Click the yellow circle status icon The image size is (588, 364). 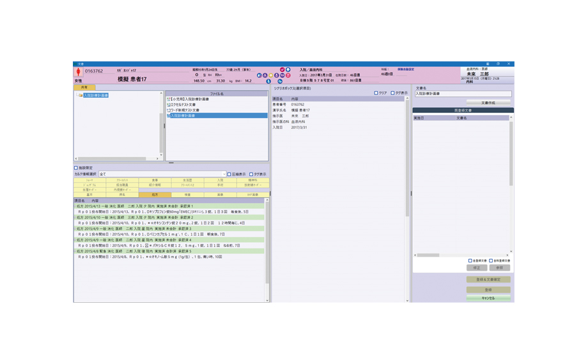[x=270, y=75]
